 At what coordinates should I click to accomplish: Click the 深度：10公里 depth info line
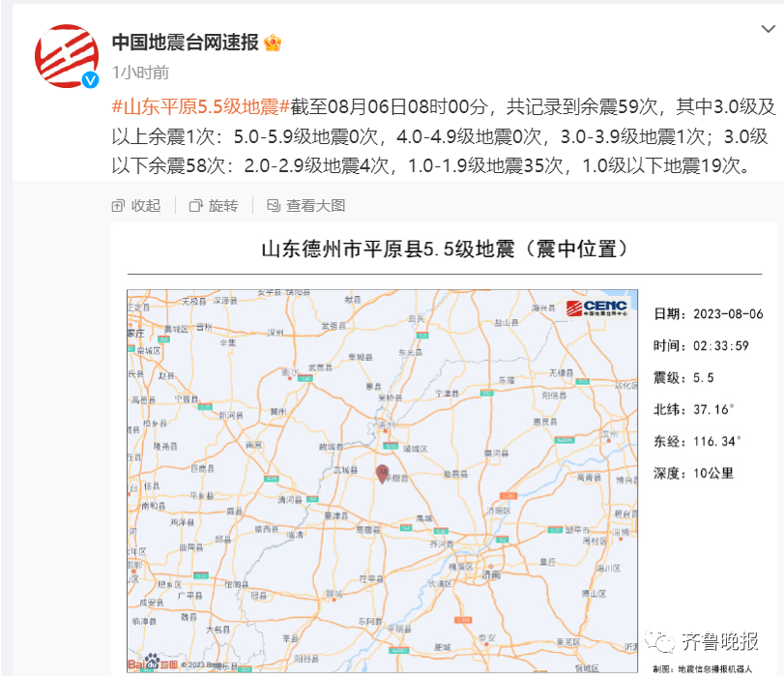tap(693, 473)
